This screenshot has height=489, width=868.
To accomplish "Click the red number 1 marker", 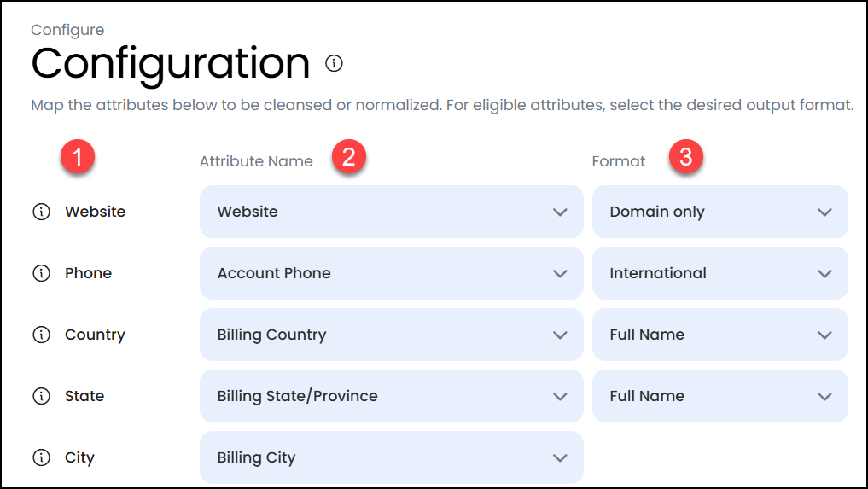I will point(78,157).
